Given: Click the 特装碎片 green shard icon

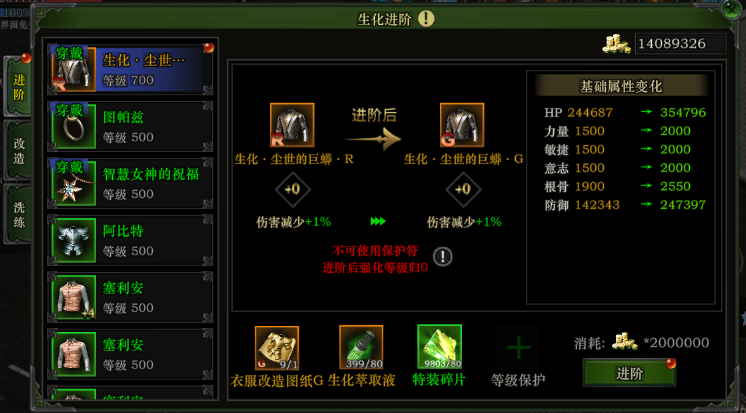Looking at the screenshot, I should click(x=440, y=347).
